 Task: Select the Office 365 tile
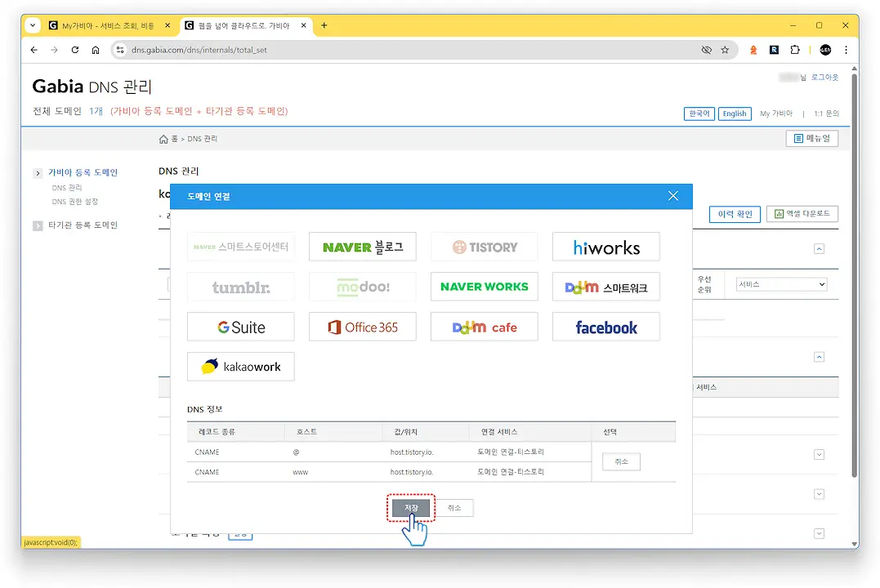363,327
